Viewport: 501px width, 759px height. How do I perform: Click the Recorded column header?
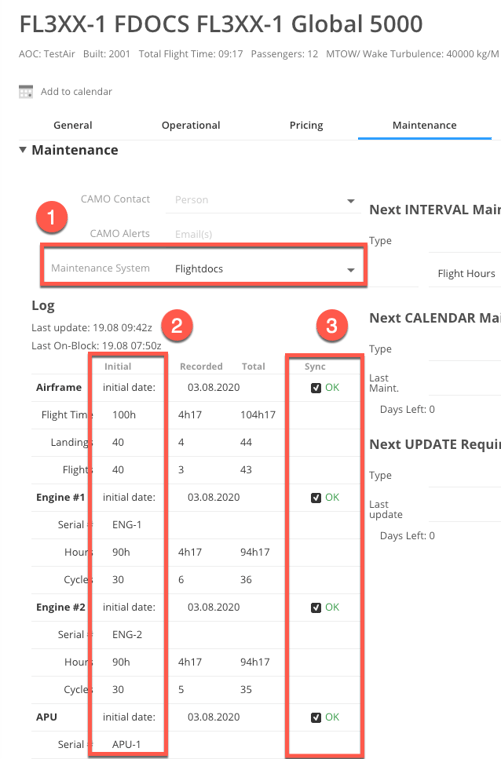pos(201,367)
